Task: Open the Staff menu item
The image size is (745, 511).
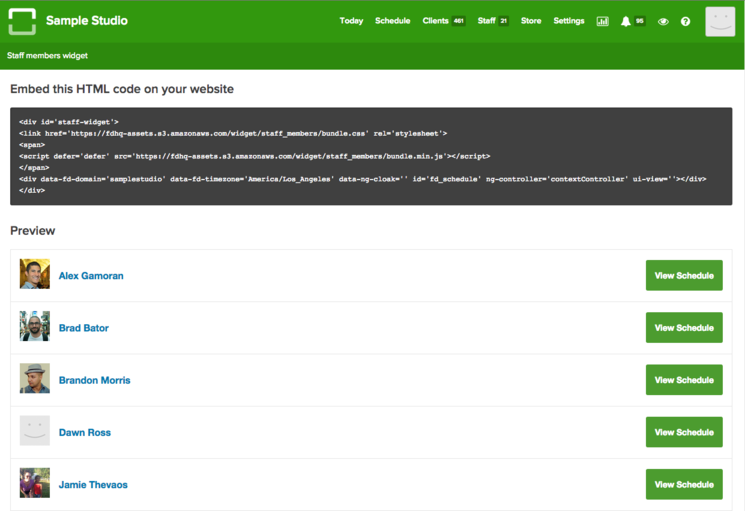Action: tap(487, 21)
